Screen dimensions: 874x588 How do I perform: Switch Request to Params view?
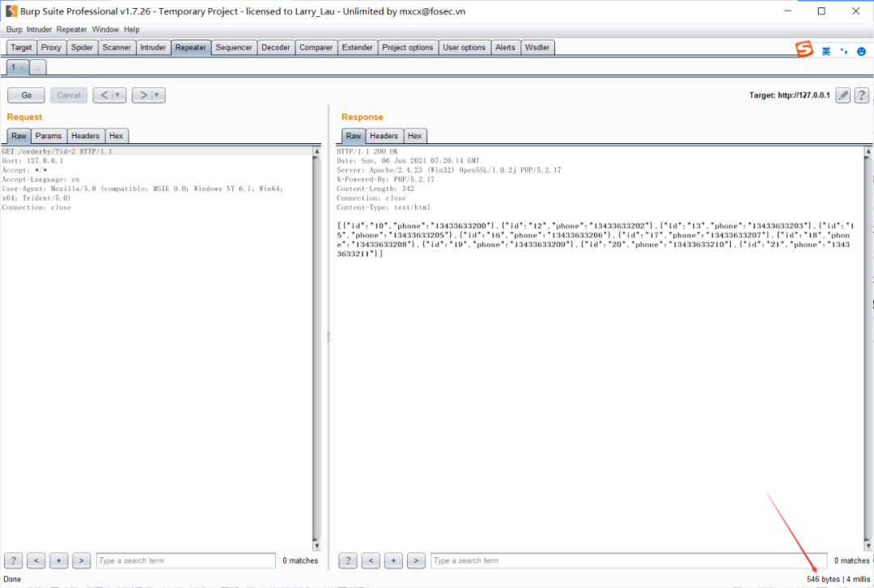[x=49, y=136]
